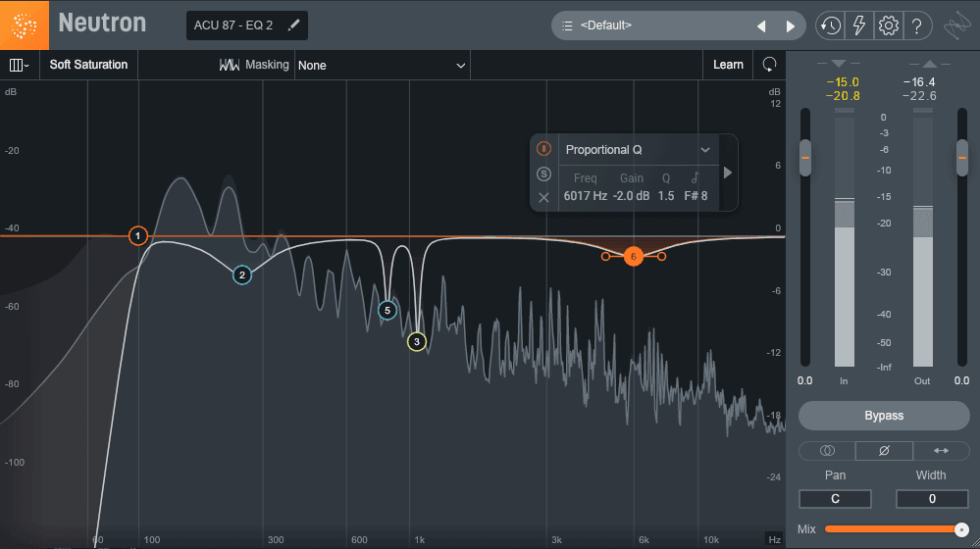This screenshot has height=549, width=980.
Task: Reset the EQ with the circular arrow
Action: 769,65
